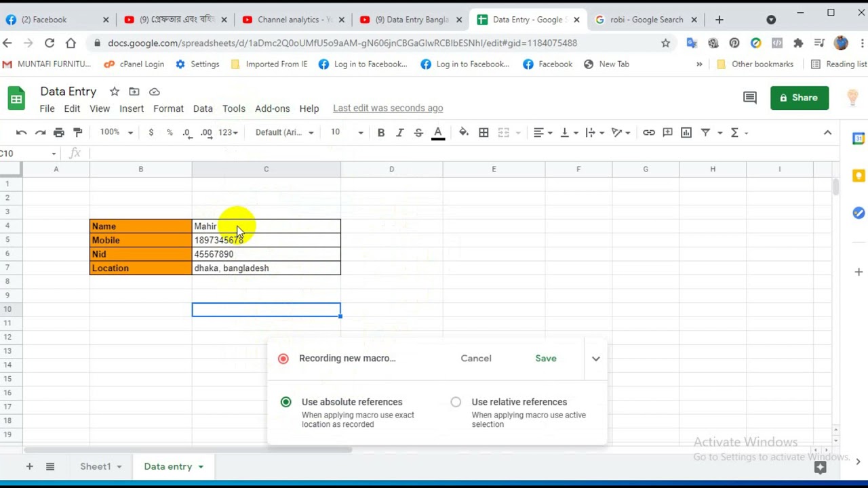Collapse the toolbar with chevron arrow
This screenshot has width=868, height=488.
pyautogui.click(x=827, y=133)
